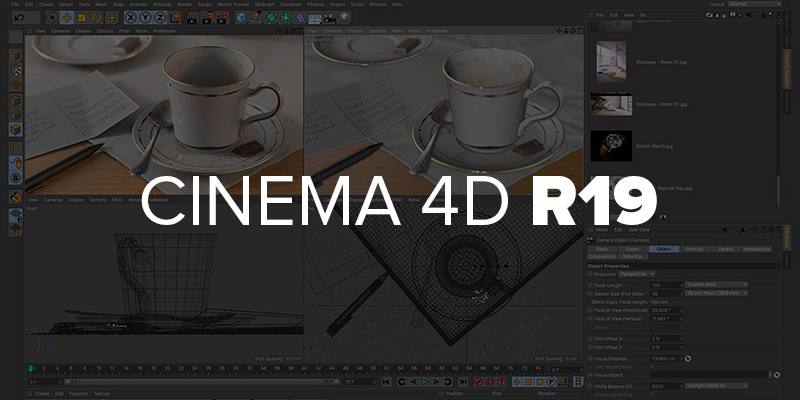Toggle Focal Length animation dot

click(591, 285)
